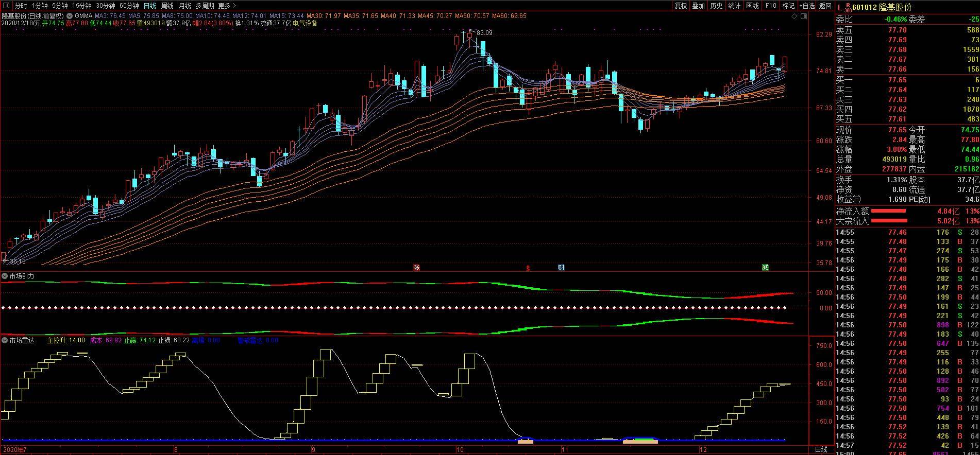Click the red 涨 event marker
Image resolution: width=980 pixels, height=455 pixels.
click(x=416, y=268)
